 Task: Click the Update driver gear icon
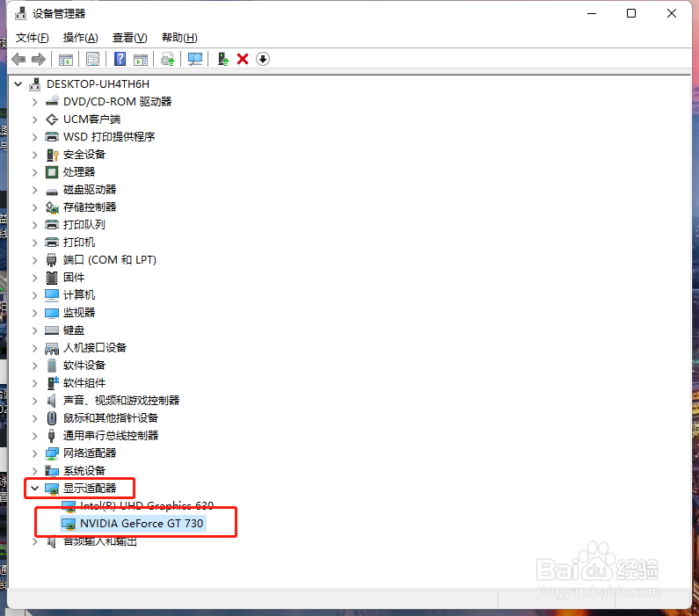(168, 59)
